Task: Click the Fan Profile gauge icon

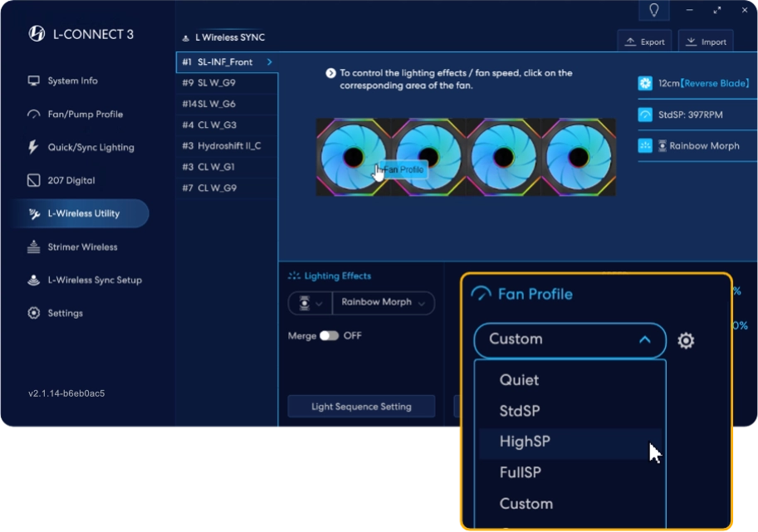Action: coord(481,293)
